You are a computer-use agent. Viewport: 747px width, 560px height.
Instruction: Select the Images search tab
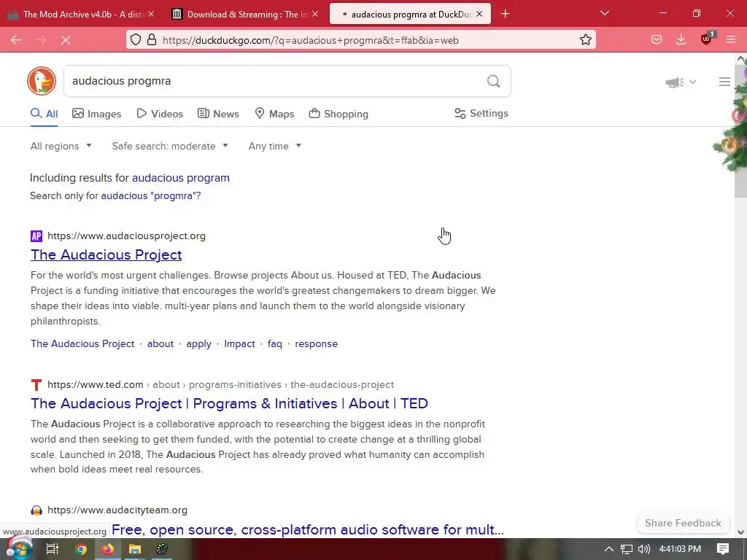pyautogui.click(x=97, y=114)
